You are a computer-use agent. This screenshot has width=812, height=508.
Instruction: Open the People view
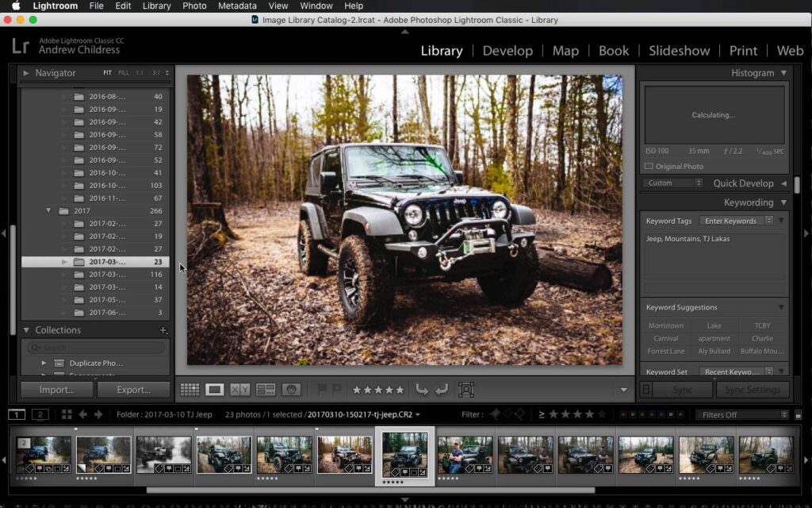pos(293,389)
